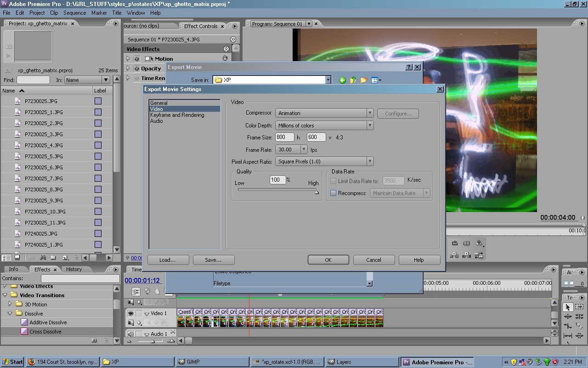This screenshot has width=588, height=368.
Task: Open the Color Depth dropdown
Action: pos(370,126)
